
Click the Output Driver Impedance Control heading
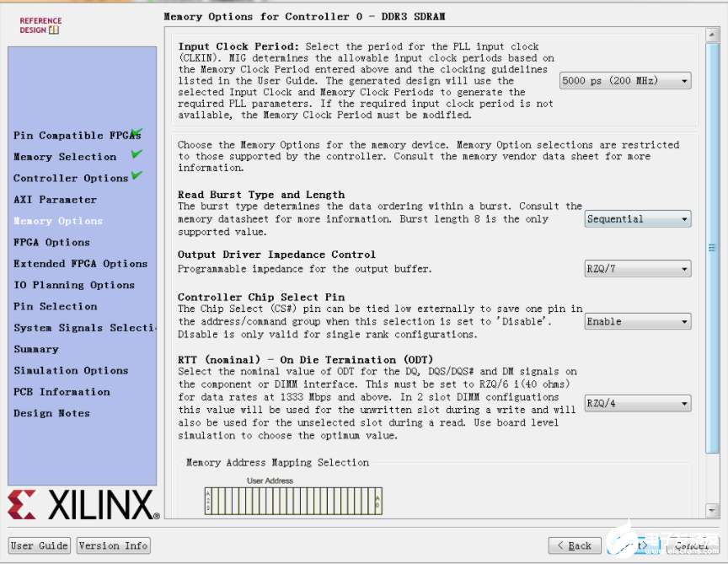pos(276,255)
